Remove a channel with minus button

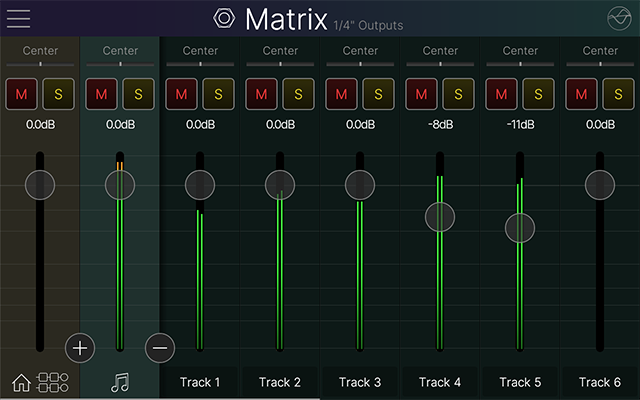pyautogui.click(x=160, y=348)
